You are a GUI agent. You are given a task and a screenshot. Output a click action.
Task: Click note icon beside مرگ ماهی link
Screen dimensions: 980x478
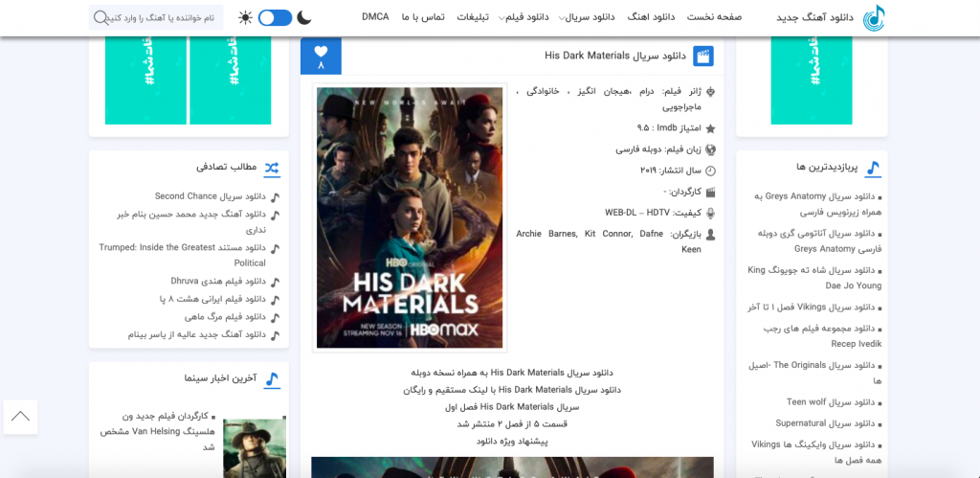[x=276, y=317]
